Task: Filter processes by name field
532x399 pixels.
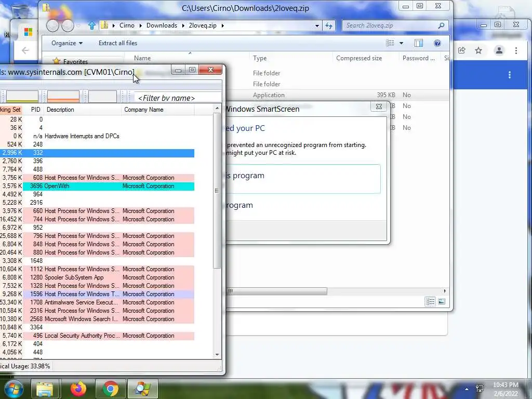Action: [x=177, y=98]
